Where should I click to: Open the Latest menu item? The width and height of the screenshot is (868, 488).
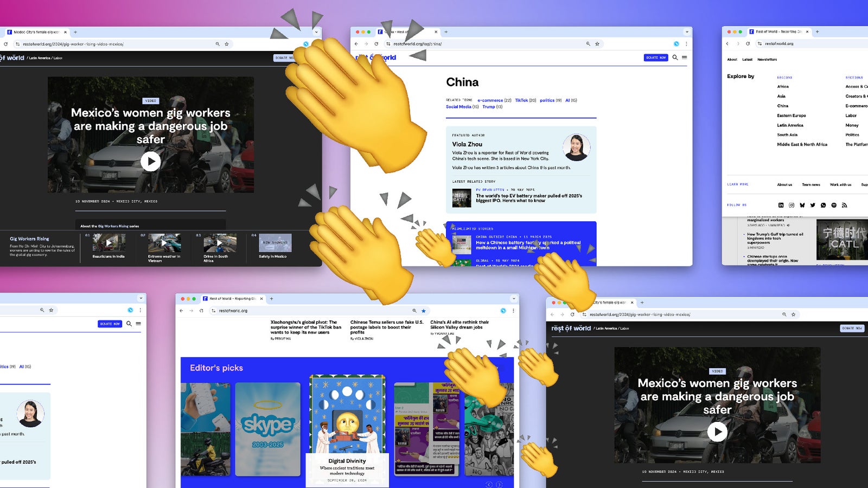point(747,60)
